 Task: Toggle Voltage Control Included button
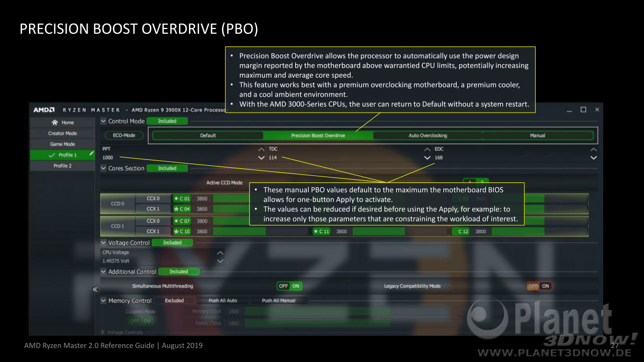[172, 242]
